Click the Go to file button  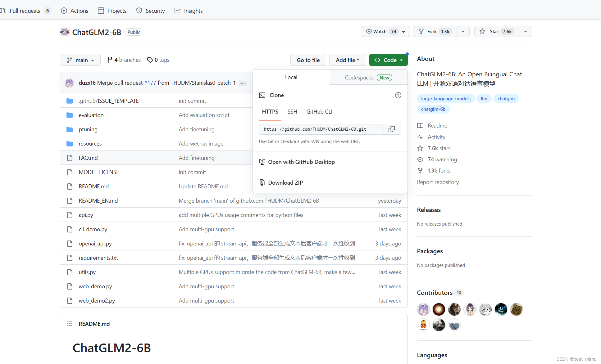point(308,60)
